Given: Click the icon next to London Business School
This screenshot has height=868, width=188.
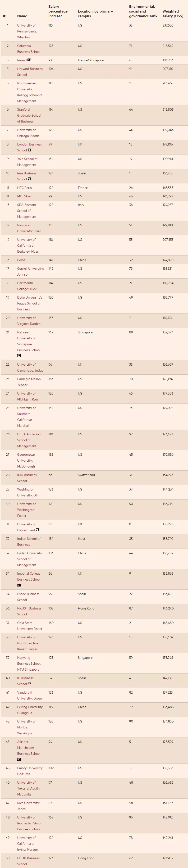Looking at the screenshot, I should point(29,150).
